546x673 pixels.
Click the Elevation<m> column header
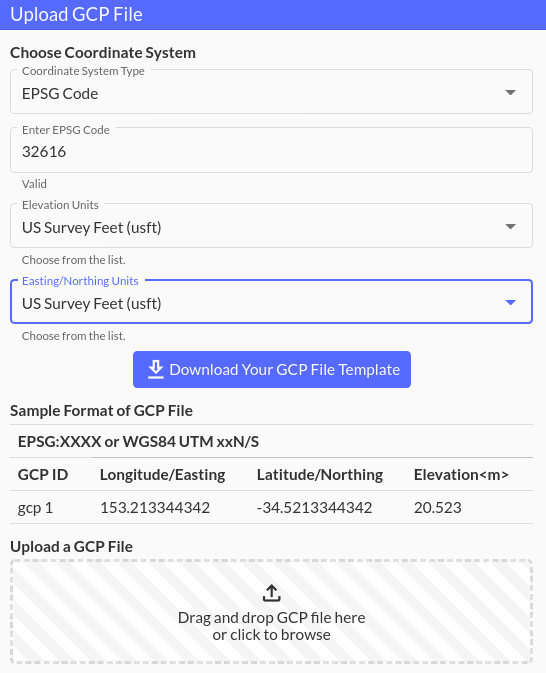(x=461, y=475)
